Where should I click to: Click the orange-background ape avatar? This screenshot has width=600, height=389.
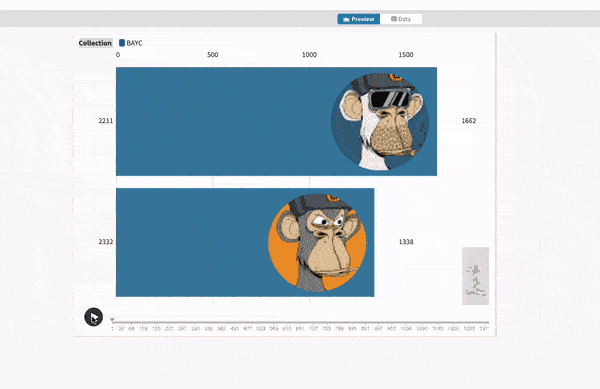tap(318, 243)
